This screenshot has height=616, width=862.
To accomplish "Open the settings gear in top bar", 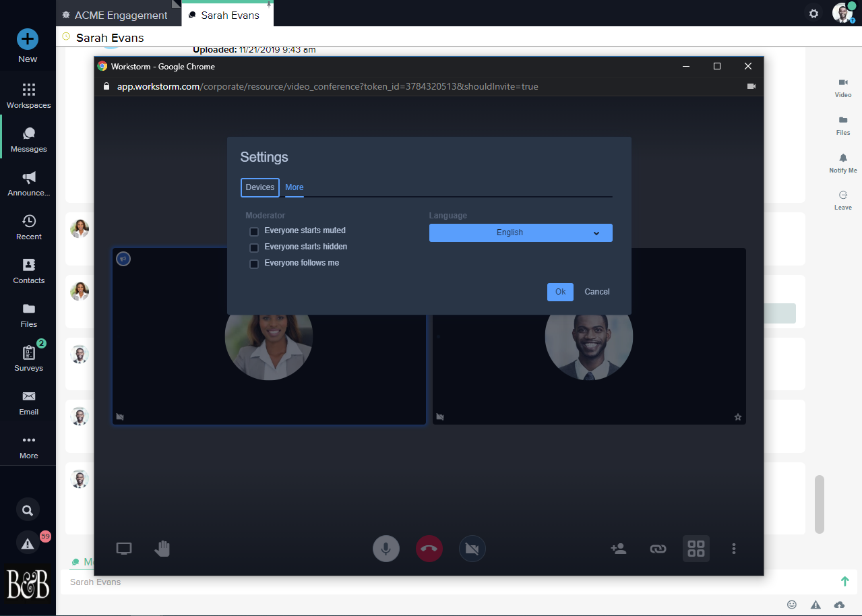I will pyautogui.click(x=813, y=13).
